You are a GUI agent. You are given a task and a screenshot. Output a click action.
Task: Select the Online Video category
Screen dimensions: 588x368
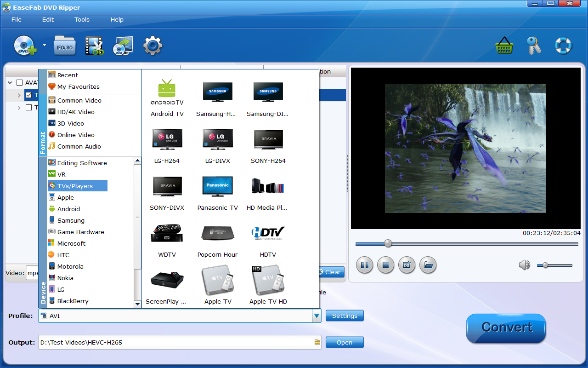pyautogui.click(x=71, y=135)
